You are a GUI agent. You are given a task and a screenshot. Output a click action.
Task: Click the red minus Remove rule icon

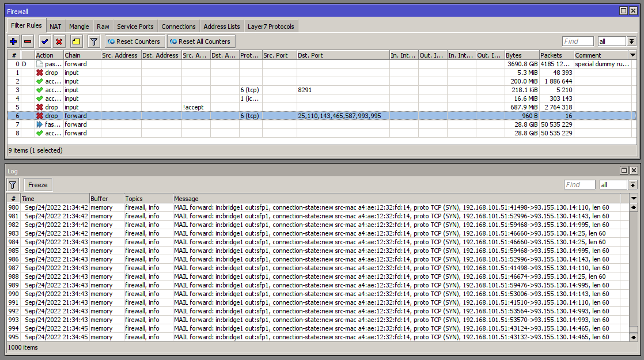coord(28,41)
